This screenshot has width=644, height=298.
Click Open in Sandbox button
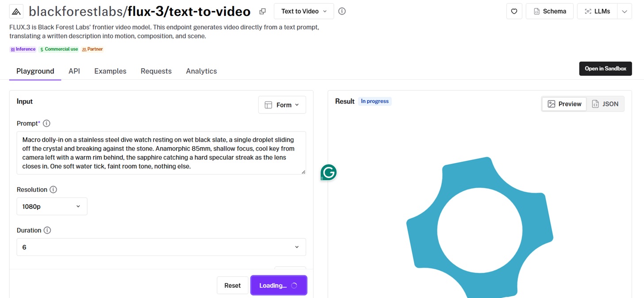tap(606, 69)
